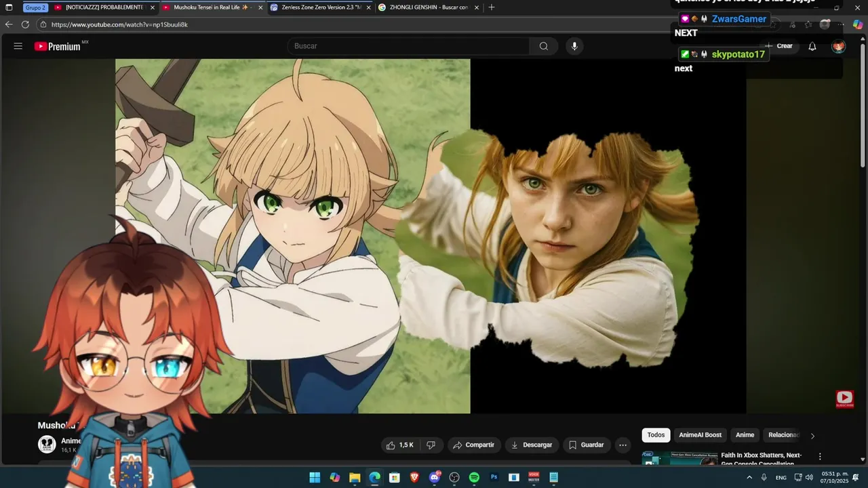Go back in the browser
Viewport: 868px width, 488px height.
point(9,24)
